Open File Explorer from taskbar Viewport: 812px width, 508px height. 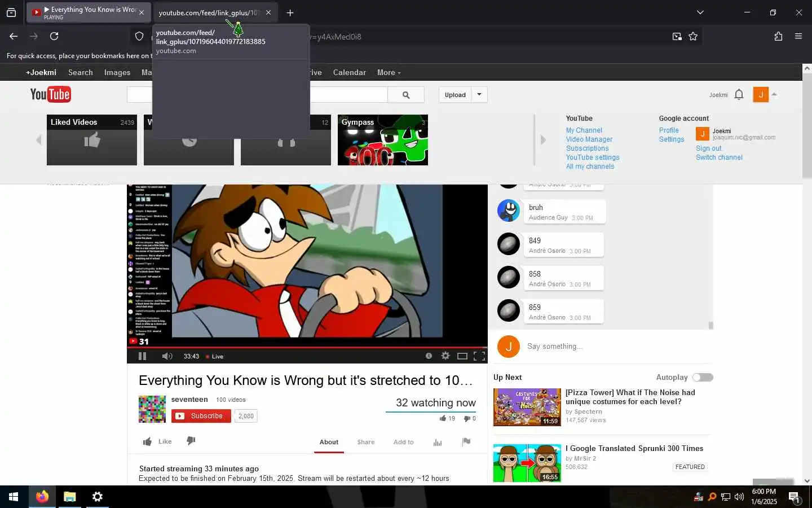coord(70,497)
